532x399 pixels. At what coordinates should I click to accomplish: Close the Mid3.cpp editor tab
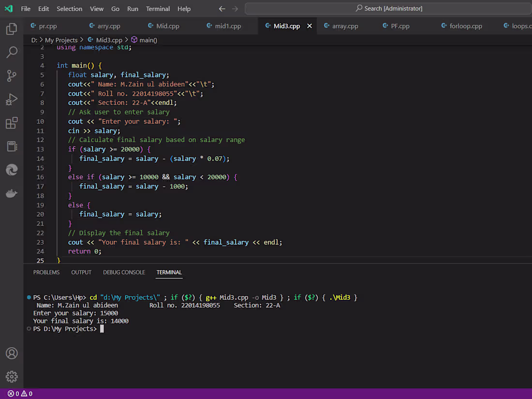point(310,26)
